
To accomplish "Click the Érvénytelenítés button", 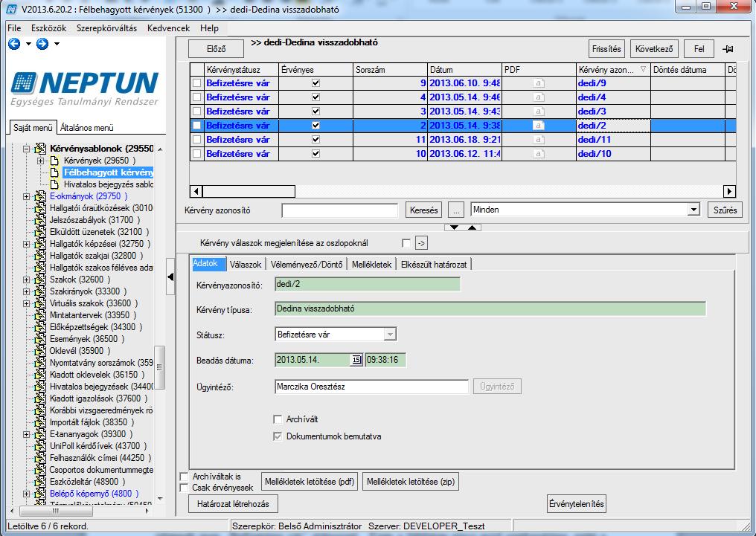I will pos(576,504).
